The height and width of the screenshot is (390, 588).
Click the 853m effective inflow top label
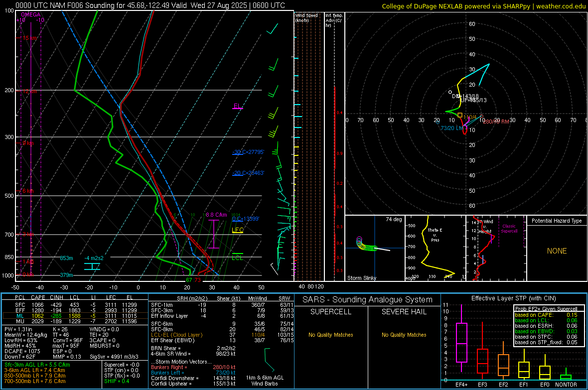click(66, 258)
